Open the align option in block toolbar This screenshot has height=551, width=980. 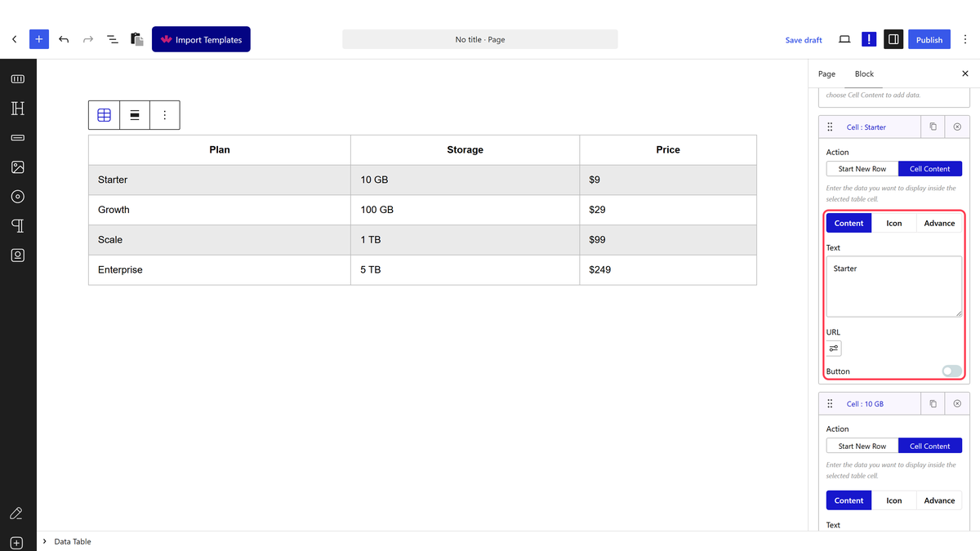click(135, 115)
